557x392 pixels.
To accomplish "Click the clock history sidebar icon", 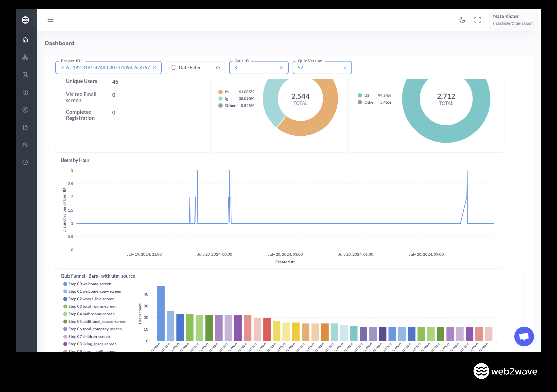I will pyautogui.click(x=25, y=162).
